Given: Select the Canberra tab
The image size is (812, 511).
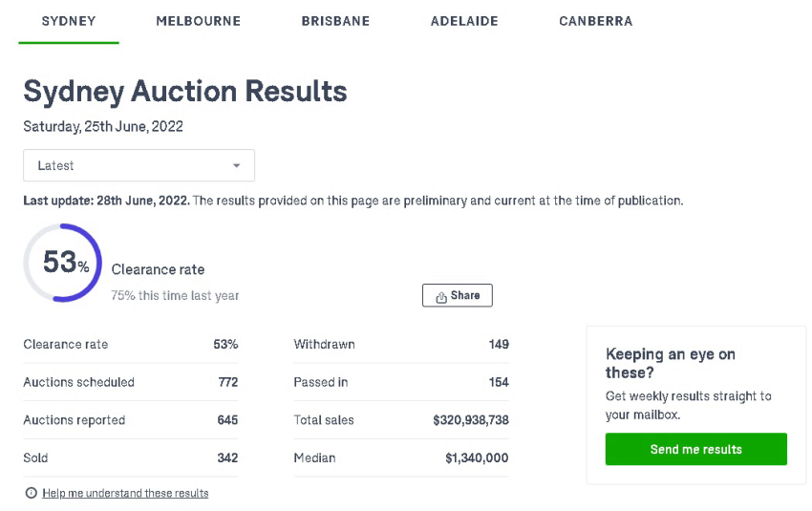Looking at the screenshot, I should (595, 21).
